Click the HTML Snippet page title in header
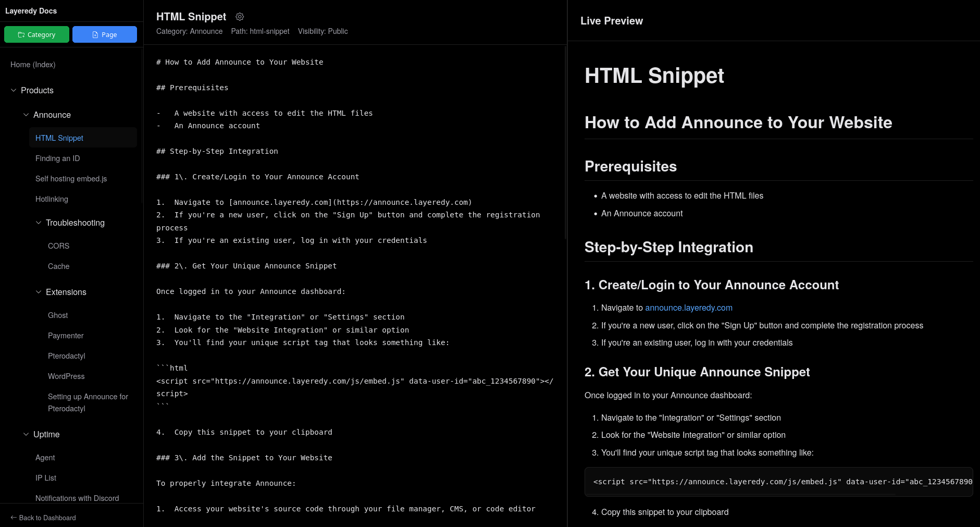The width and height of the screenshot is (980, 527). [x=191, y=17]
